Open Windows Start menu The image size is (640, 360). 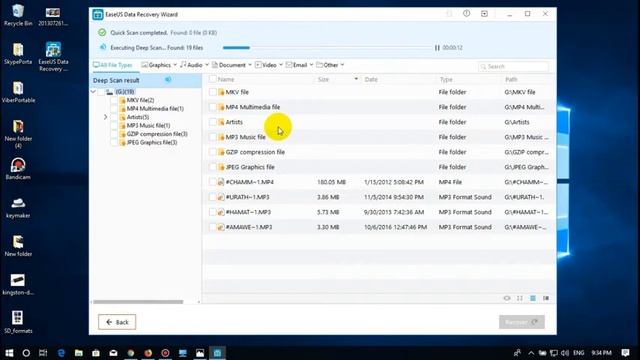pos(9,353)
